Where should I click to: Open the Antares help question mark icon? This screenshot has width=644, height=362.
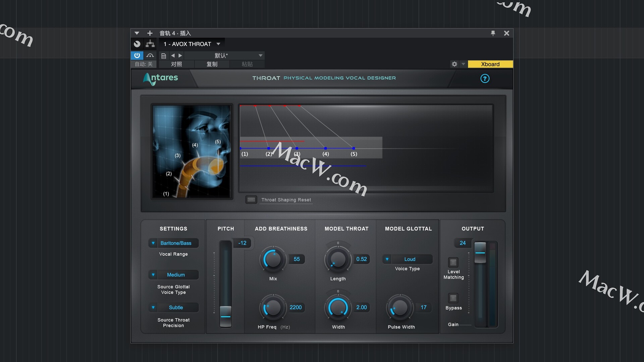tap(485, 78)
